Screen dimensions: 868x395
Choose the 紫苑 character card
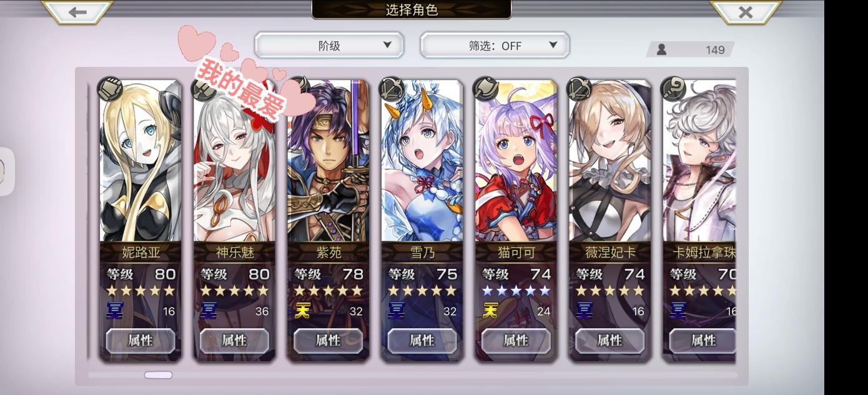328,220
